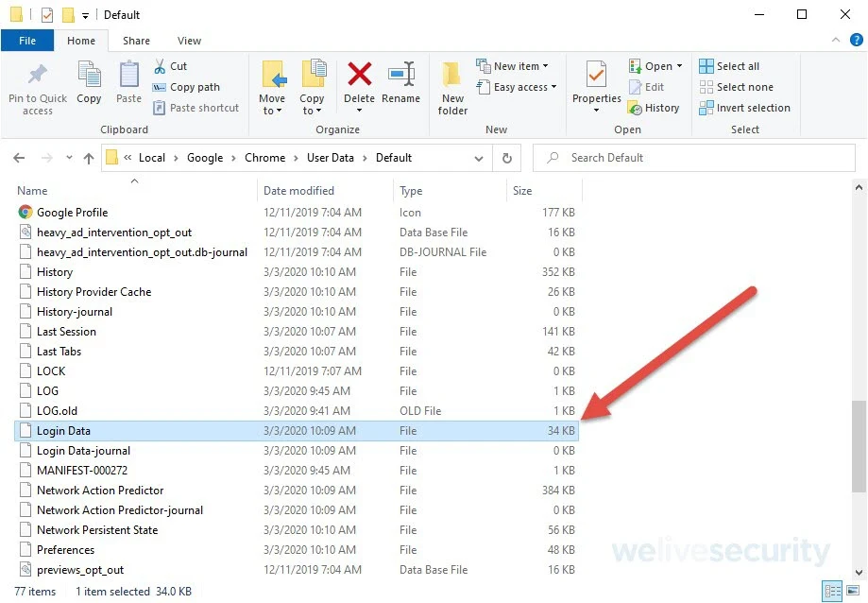Navigate to Chrome in breadcrumb
Screen dimensions: 868x603
click(265, 158)
